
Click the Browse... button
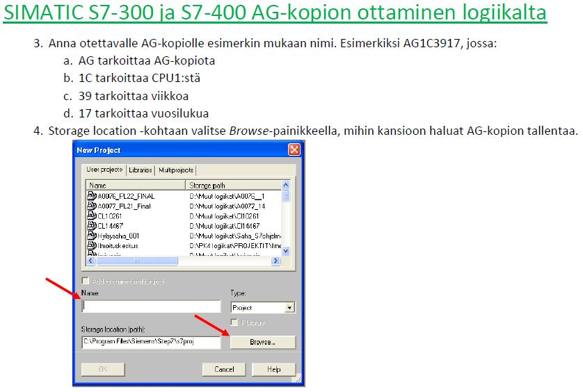click(263, 342)
